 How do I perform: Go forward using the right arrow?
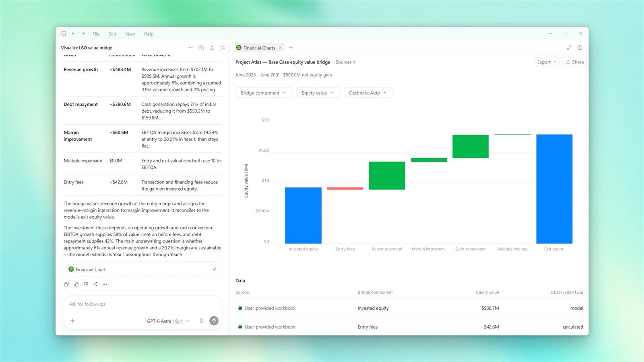[83, 34]
